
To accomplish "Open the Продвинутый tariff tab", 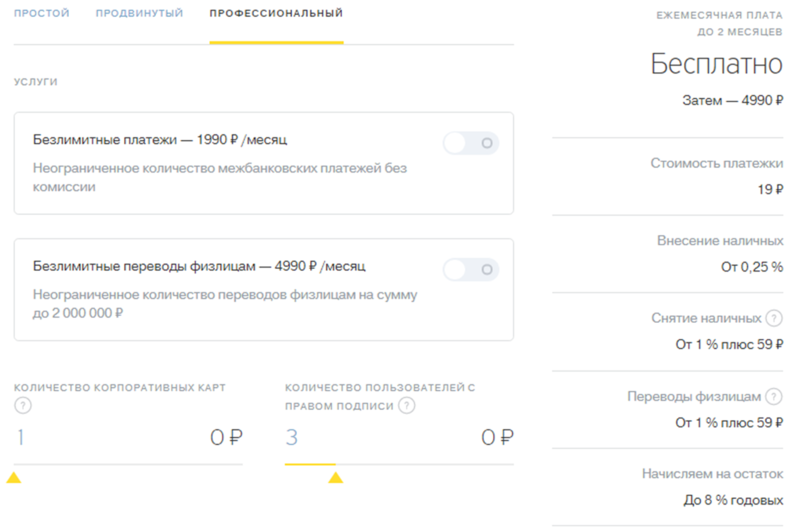I will 139,14.
